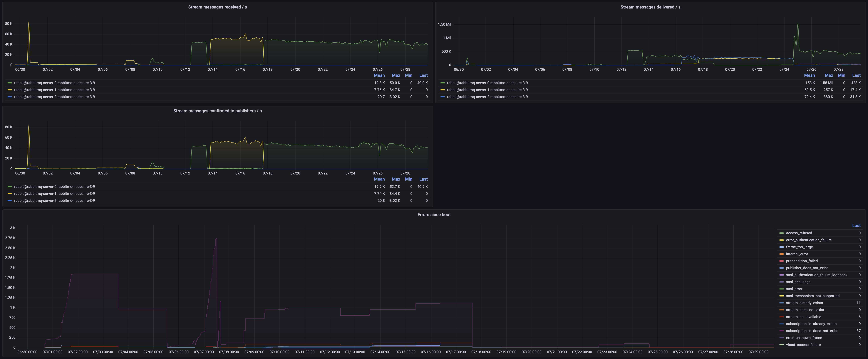Open the 'Errors since boot' panel title menu

tap(434, 215)
